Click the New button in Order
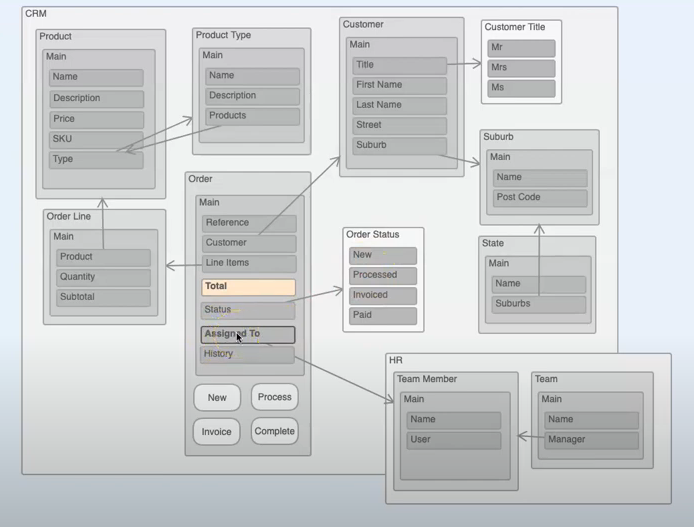This screenshot has width=694, height=527. [x=217, y=397]
